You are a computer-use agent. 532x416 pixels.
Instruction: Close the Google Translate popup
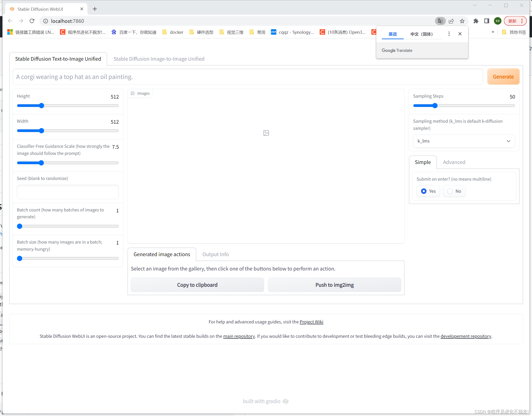click(460, 34)
